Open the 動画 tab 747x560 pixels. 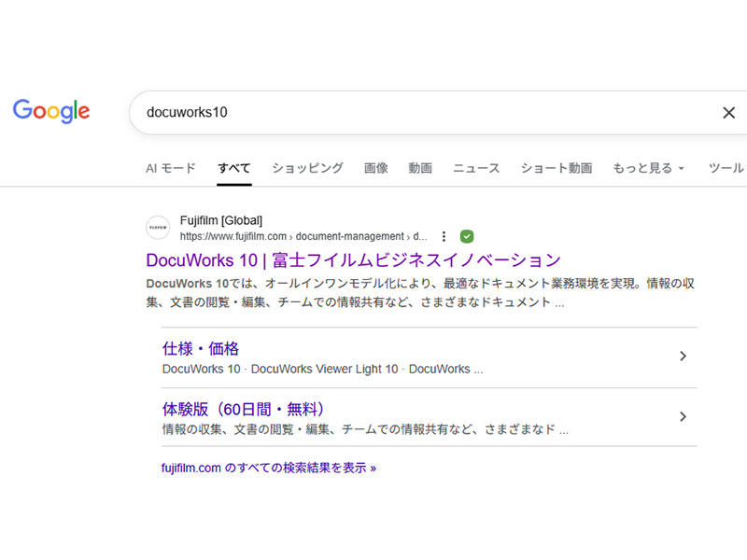pos(420,168)
